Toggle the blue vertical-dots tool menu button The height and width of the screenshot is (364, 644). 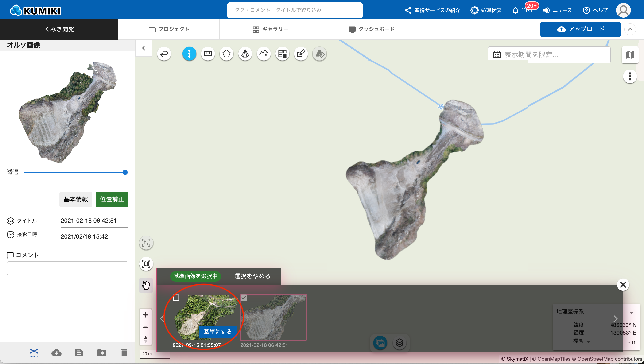tap(189, 54)
